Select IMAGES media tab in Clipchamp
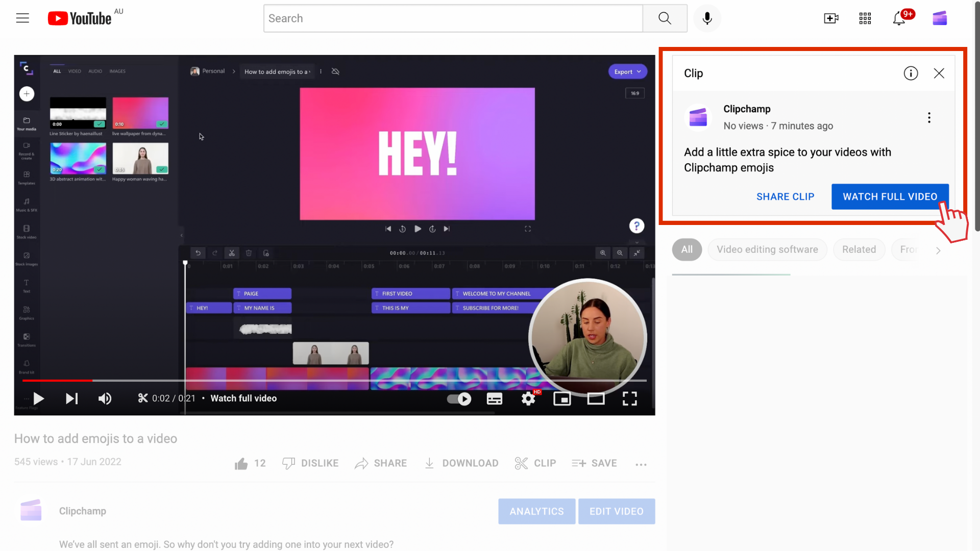Screen dimensions: 980x551 (117, 71)
